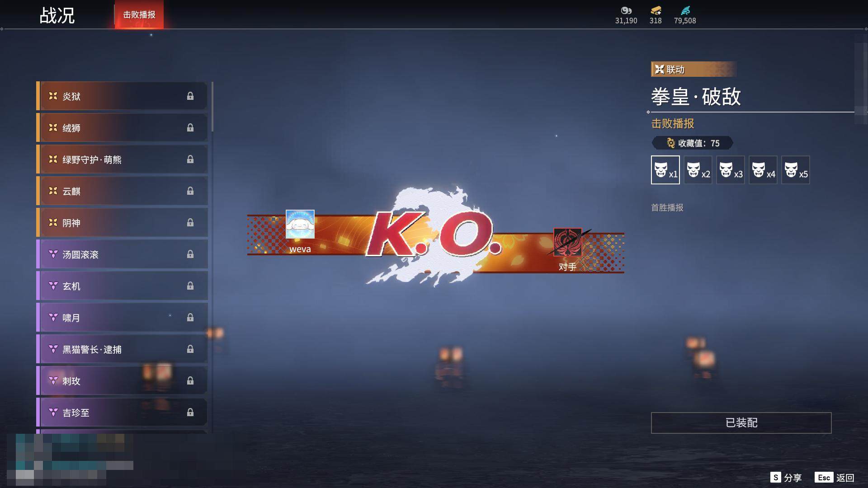Select the x2 kill mask icon
This screenshot has width=868, height=488.
(698, 170)
